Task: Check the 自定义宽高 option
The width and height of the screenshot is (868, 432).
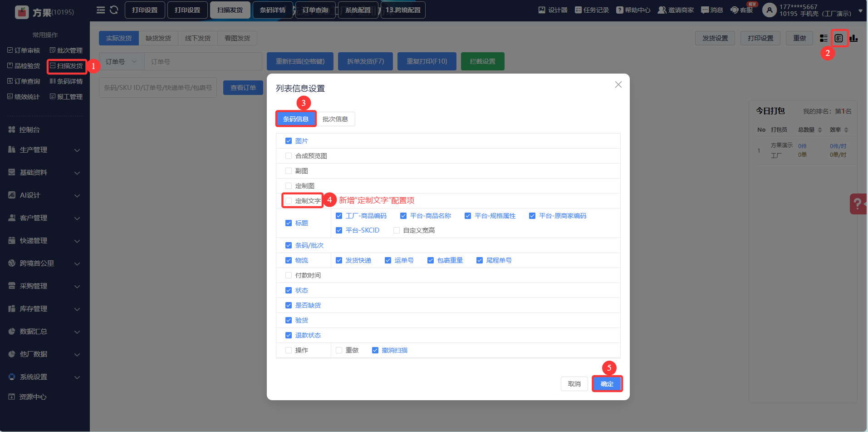Action: [397, 230]
